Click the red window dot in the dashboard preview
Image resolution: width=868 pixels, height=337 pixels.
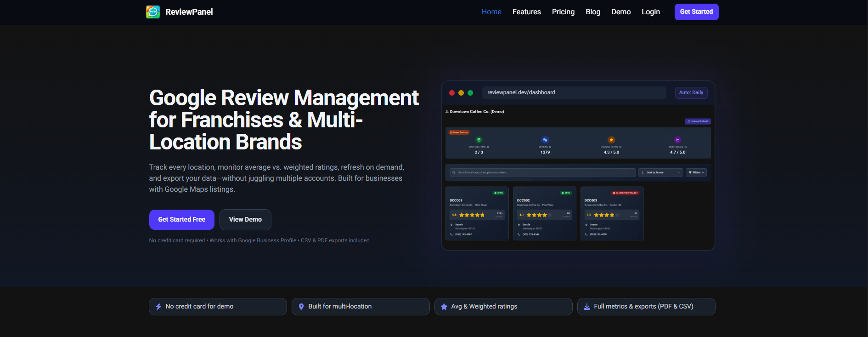click(452, 93)
